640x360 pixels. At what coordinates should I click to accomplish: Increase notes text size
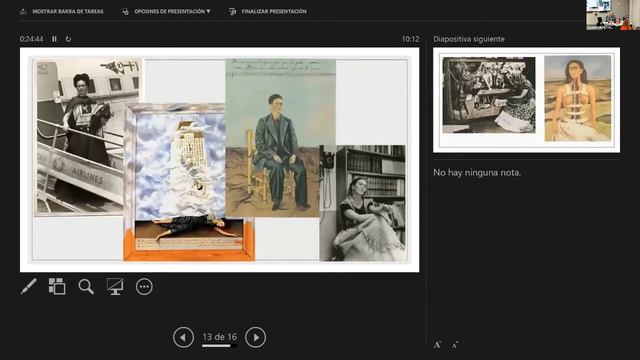tap(437, 345)
